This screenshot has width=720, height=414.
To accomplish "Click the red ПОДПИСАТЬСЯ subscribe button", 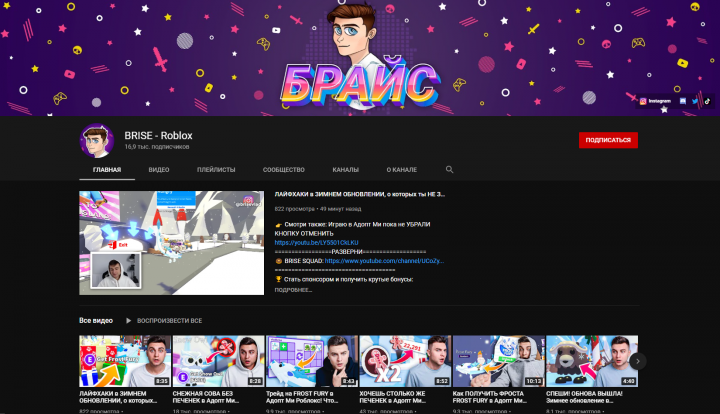I will click(x=608, y=140).
